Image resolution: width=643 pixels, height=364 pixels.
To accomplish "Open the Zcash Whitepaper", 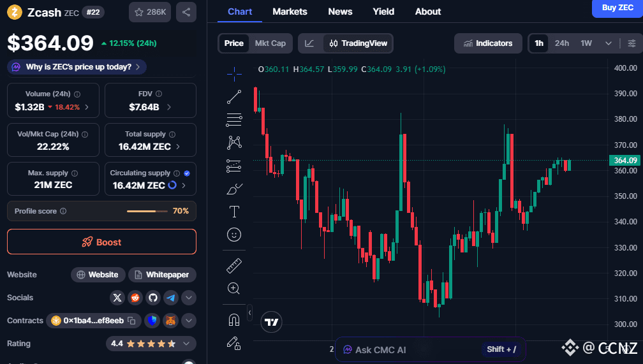I will coord(162,275).
